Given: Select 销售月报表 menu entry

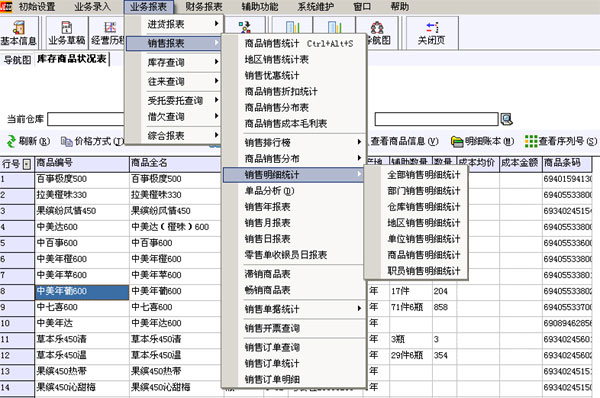Looking at the screenshot, I should click(293, 223).
